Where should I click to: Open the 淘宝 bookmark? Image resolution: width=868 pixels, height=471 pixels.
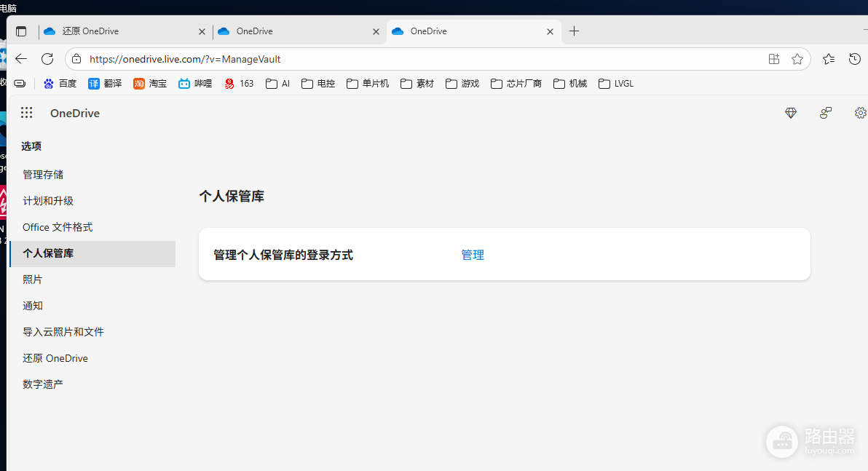click(150, 84)
